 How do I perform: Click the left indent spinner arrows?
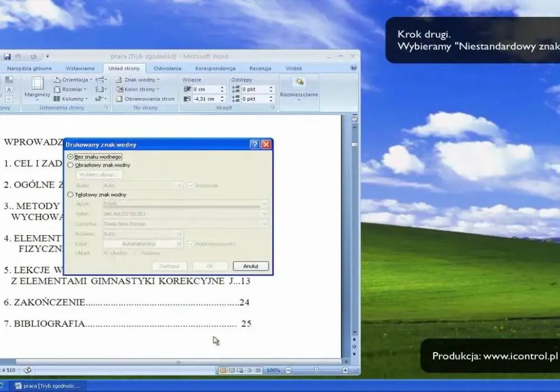point(222,89)
